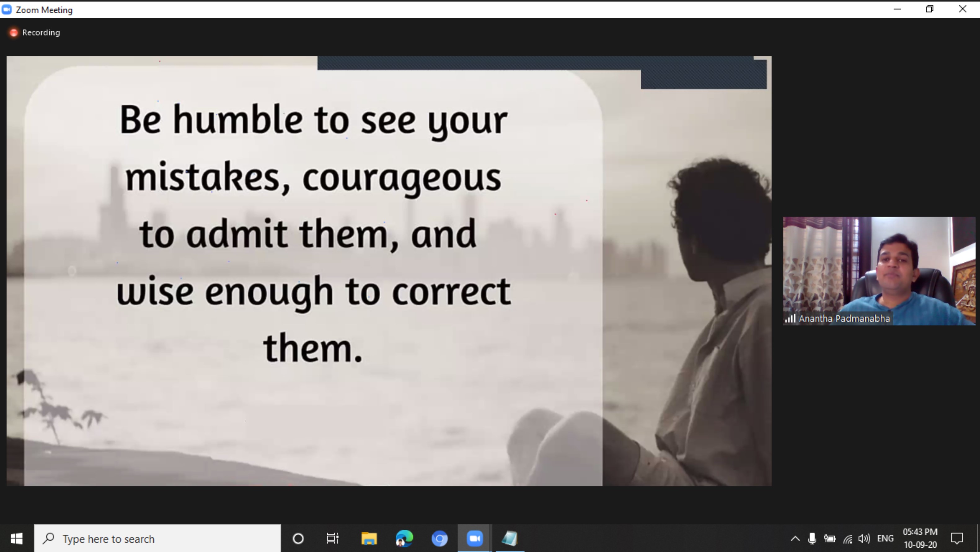Open the Action Center notifications
Image resolution: width=980 pixels, height=552 pixels.
click(956, 538)
